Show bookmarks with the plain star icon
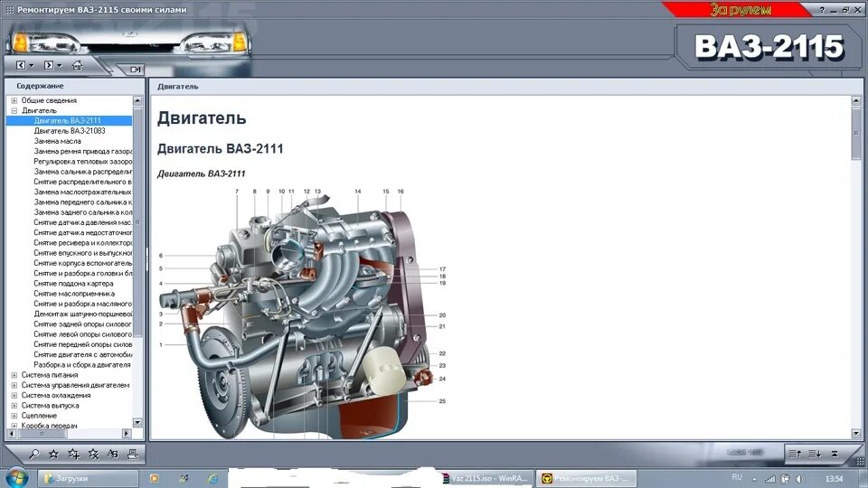 [53, 455]
